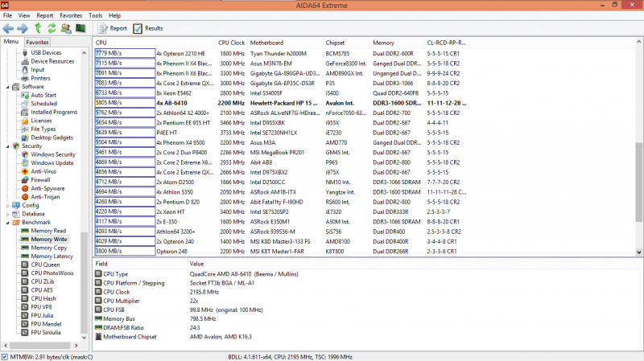The height and width of the screenshot is (361, 644).
Task: Switch to the Favorites tab
Action: pyautogui.click(x=37, y=43)
